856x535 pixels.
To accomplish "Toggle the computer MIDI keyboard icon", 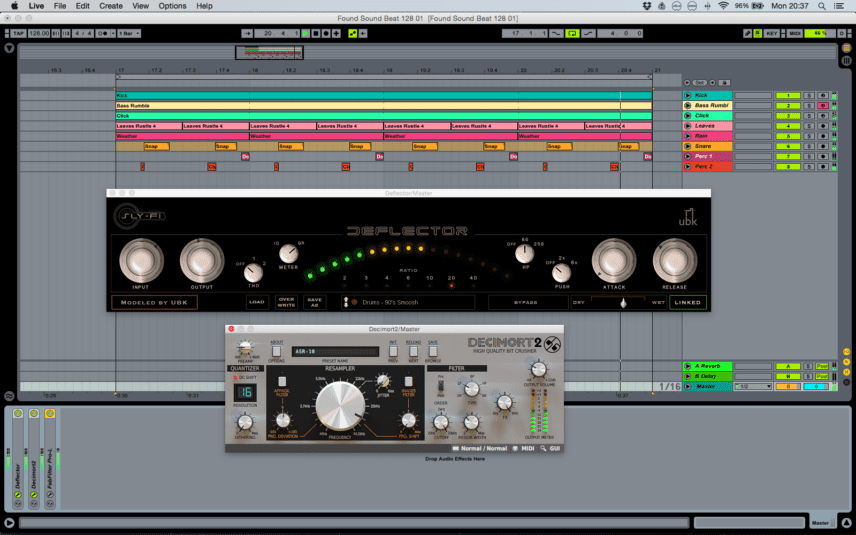I will (758, 33).
